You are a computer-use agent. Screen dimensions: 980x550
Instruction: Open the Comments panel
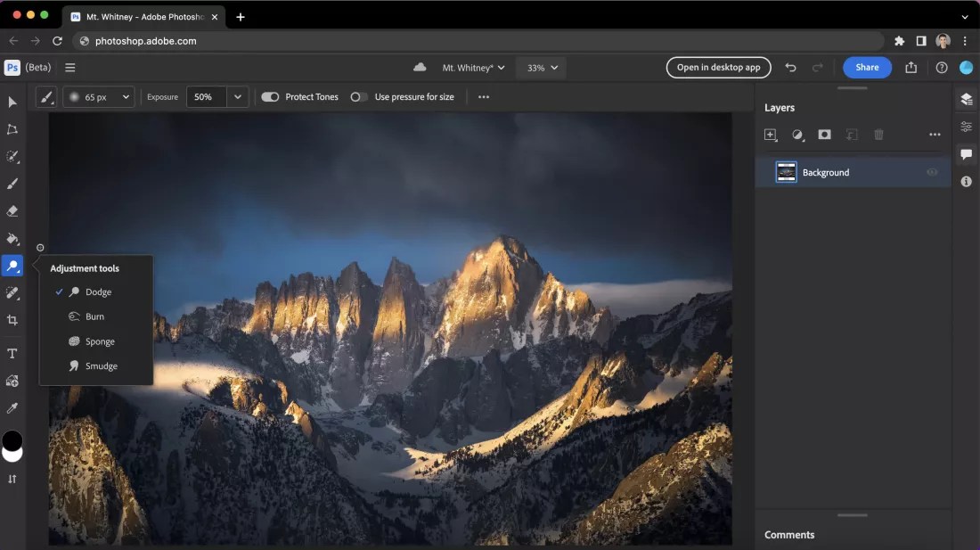pyautogui.click(x=966, y=153)
